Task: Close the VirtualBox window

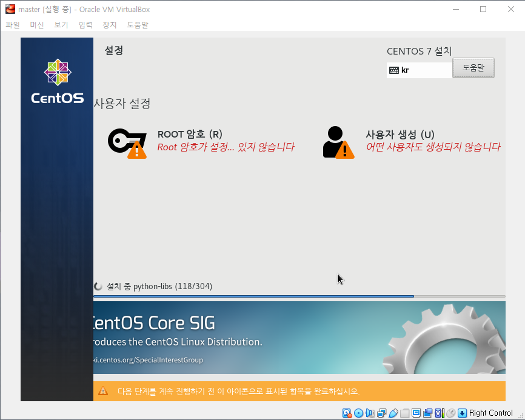Action: click(x=511, y=9)
